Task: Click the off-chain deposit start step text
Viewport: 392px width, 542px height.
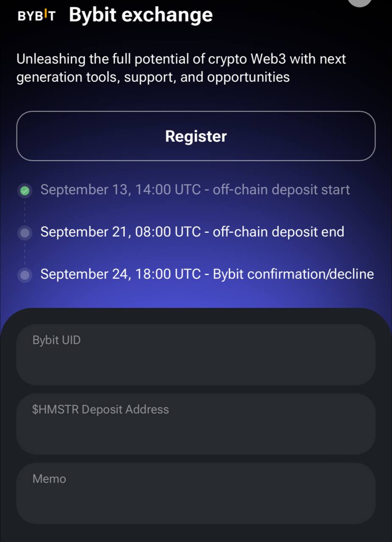Action: pyautogui.click(x=195, y=190)
